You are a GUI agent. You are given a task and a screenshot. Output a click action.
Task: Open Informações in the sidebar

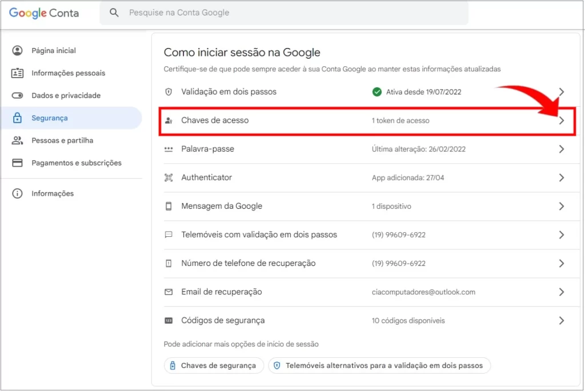coord(53,193)
